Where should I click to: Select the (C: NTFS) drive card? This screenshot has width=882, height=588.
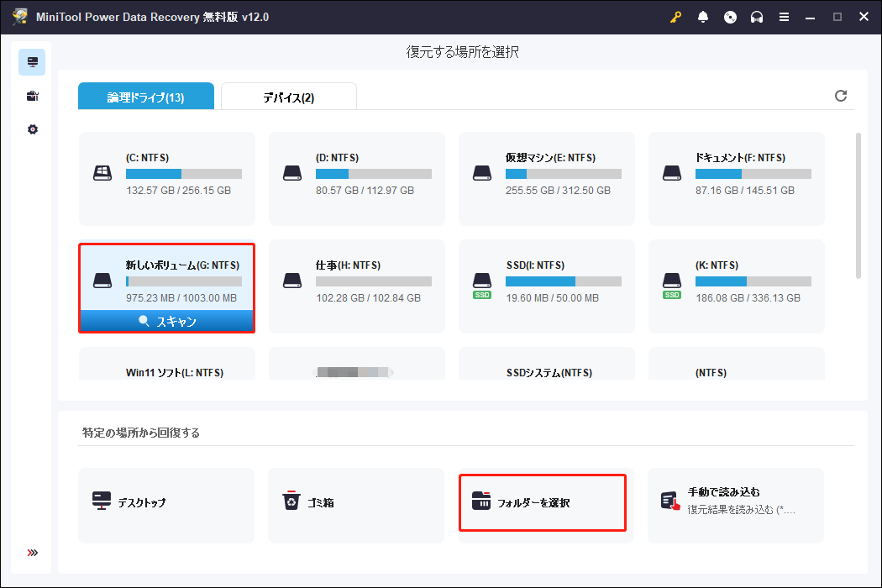coord(167,179)
